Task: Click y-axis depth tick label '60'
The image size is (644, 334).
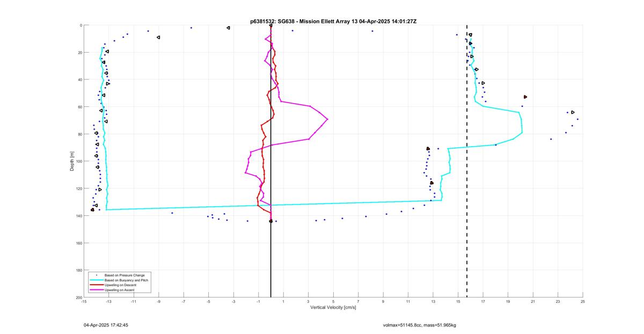Action: click(x=79, y=107)
